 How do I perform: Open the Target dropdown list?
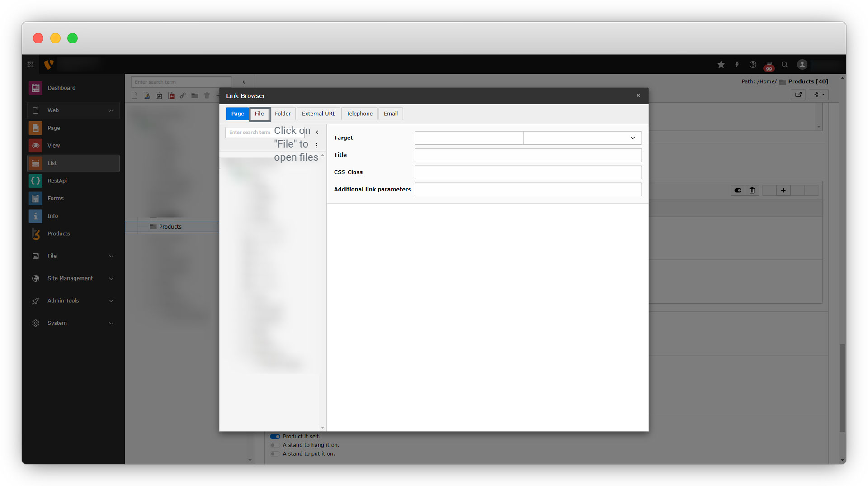click(582, 138)
